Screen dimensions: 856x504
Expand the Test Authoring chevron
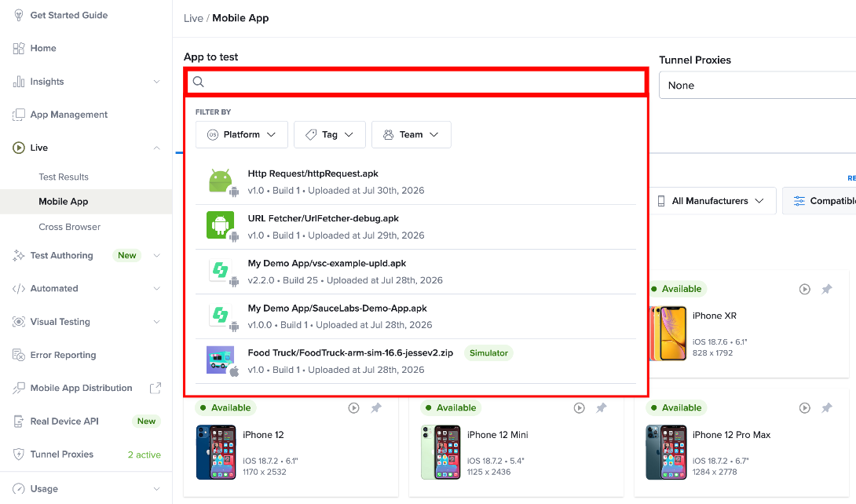tap(157, 255)
